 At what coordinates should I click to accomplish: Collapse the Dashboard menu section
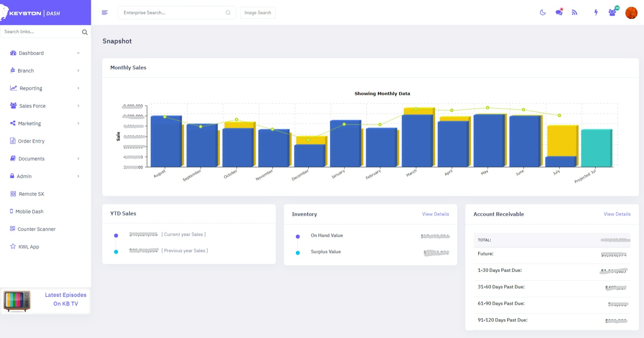click(x=31, y=53)
